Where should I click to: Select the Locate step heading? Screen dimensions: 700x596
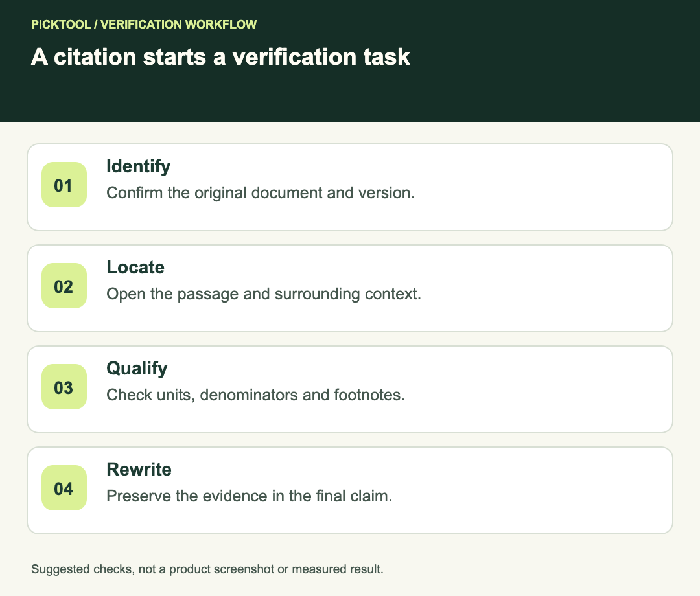point(135,267)
